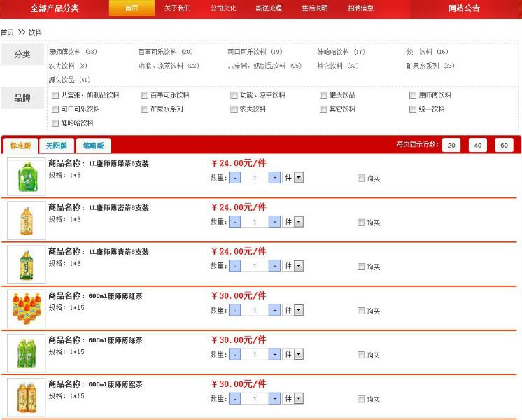This screenshot has width=522, height=420.
Task: Open 全部产品分类 in the header
Action: click(55, 8)
